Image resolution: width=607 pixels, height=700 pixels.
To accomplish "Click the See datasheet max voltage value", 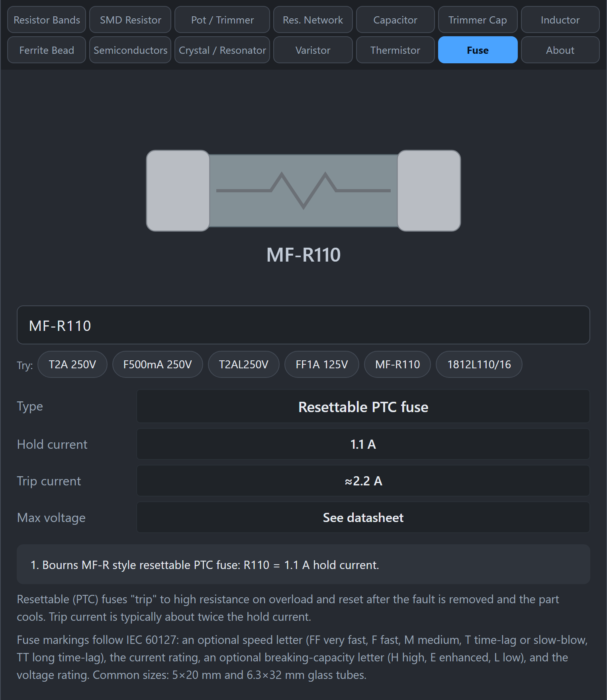I will click(363, 517).
